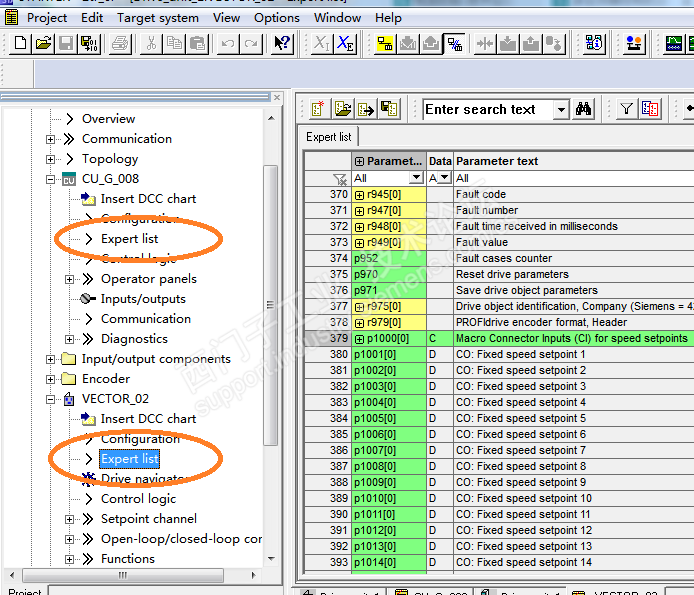Open the Edit menu

(x=92, y=18)
